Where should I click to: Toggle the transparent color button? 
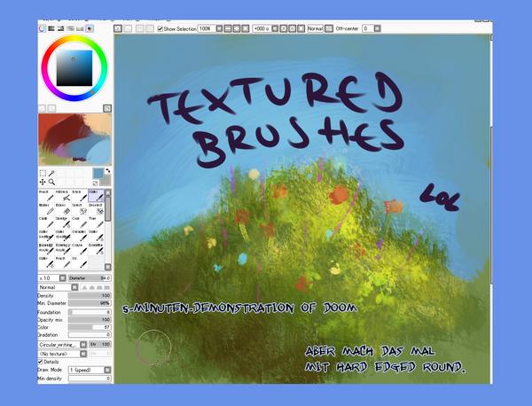pyautogui.click(x=96, y=183)
